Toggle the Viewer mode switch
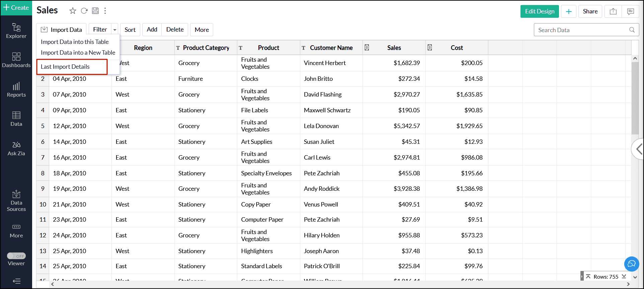644x289 pixels. coord(16,256)
